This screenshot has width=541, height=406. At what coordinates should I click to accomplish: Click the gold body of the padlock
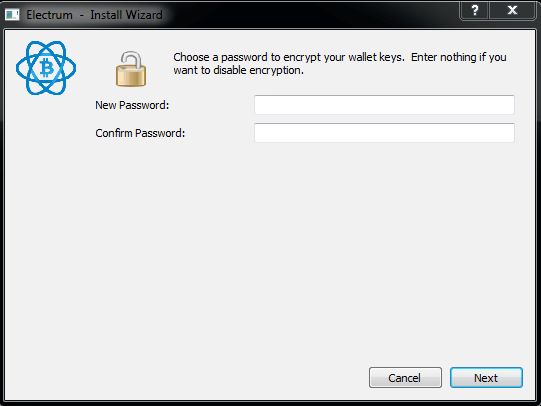click(131, 76)
